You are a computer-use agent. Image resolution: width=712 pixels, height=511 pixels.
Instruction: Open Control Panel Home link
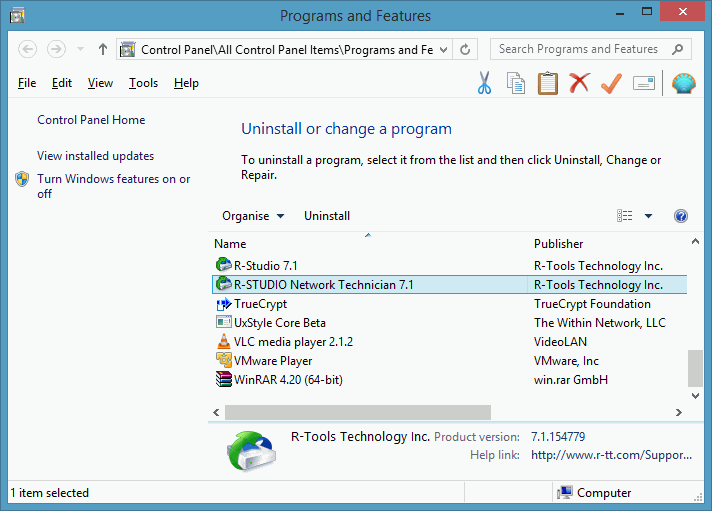coord(91,120)
